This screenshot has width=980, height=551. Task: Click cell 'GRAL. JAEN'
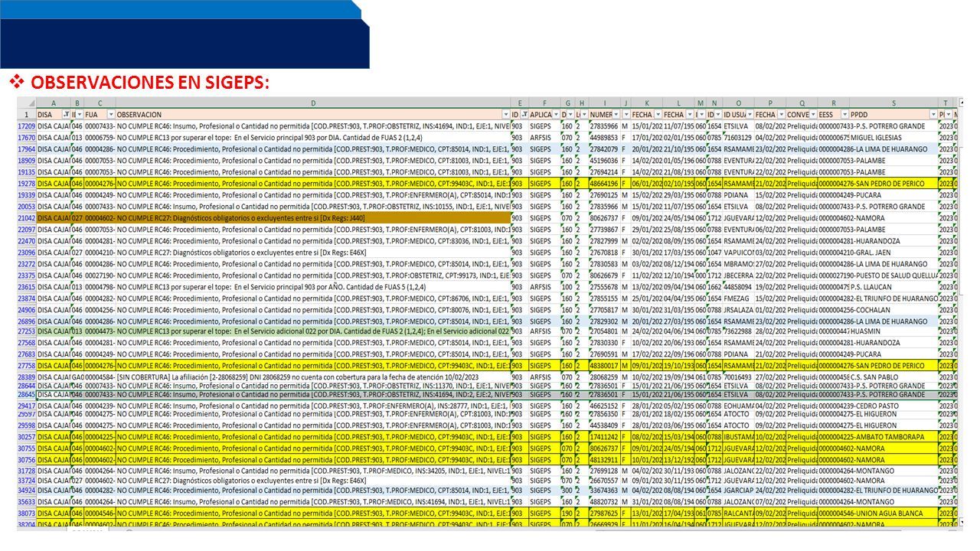pos(893,253)
